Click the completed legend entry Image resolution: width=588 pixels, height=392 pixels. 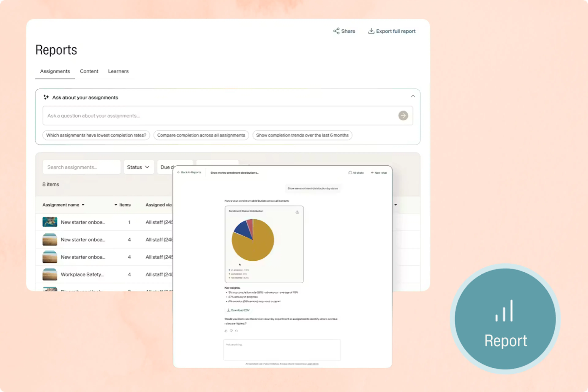[x=238, y=274]
